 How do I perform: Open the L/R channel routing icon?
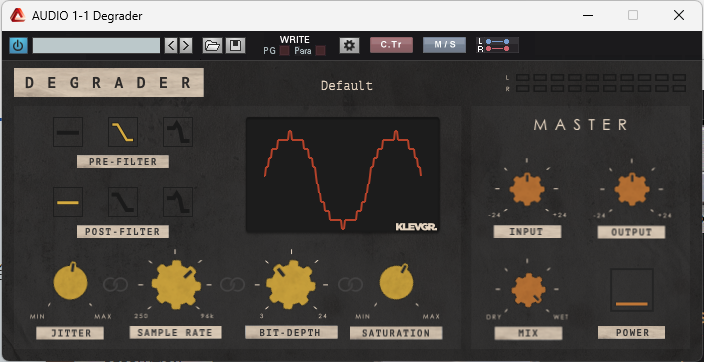click(497, 45)
